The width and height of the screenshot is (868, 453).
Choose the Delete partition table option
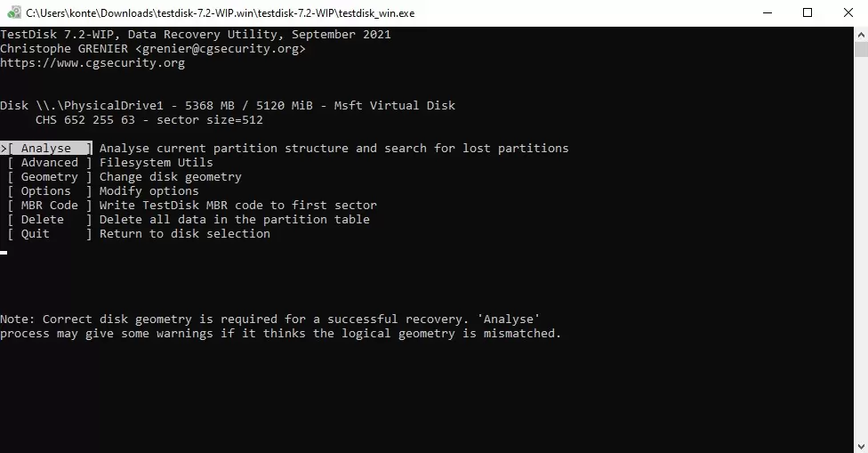click(x=43, y=220)
